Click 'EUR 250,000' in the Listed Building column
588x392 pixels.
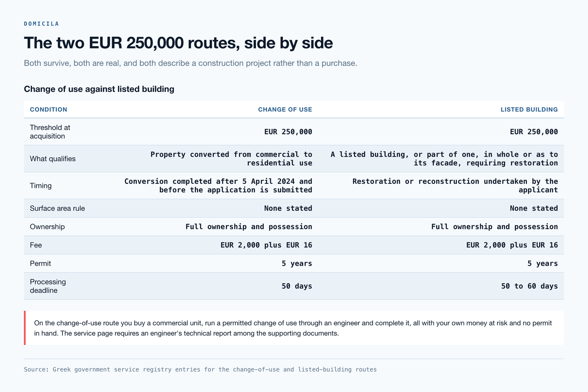[534, 132]
